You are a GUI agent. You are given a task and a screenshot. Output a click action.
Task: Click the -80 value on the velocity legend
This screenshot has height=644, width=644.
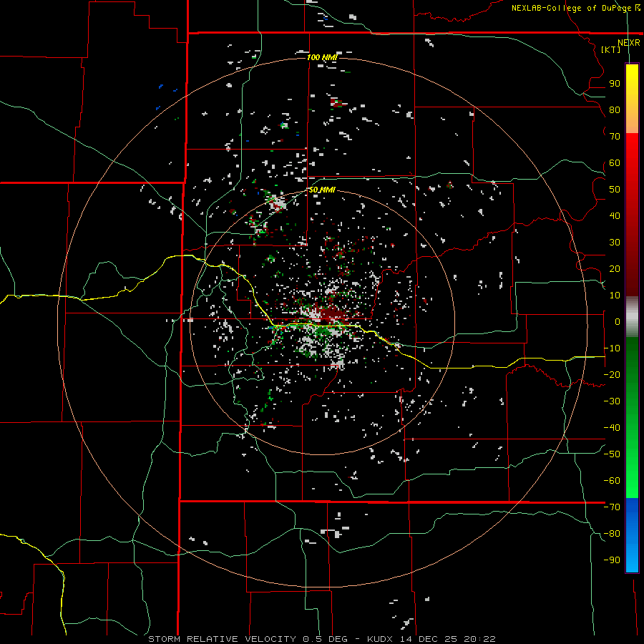click(612, 534)
